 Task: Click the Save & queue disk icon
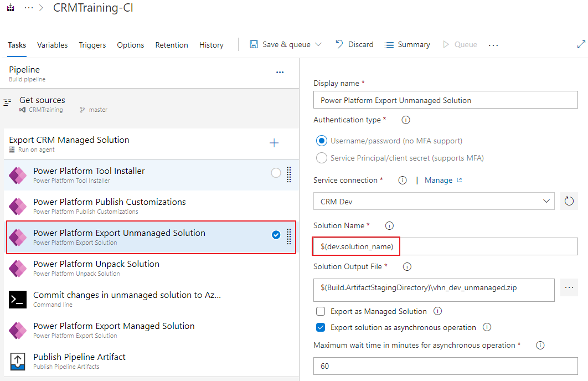pos(254,44)
